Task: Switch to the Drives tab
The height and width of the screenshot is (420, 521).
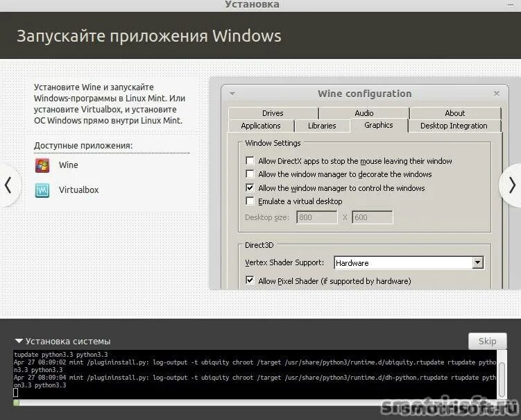Action: click(x=273, y=113)
